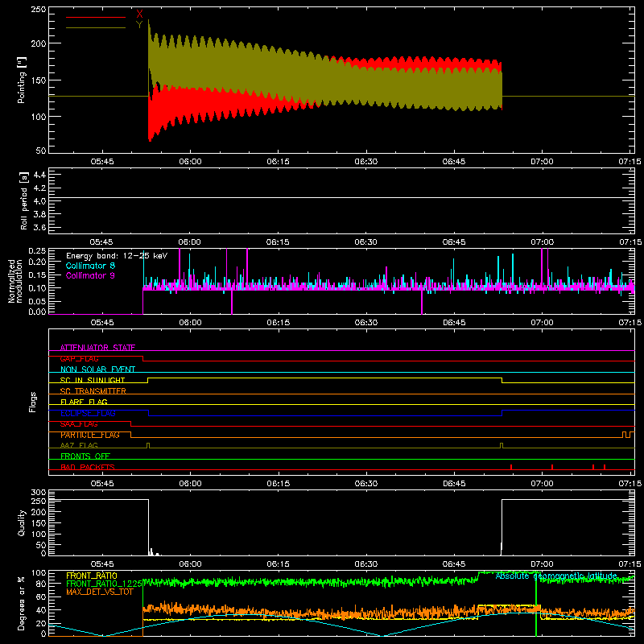
Task: Click the 'Normalized modulation' axis title
Action: click(x=15, y=281)
